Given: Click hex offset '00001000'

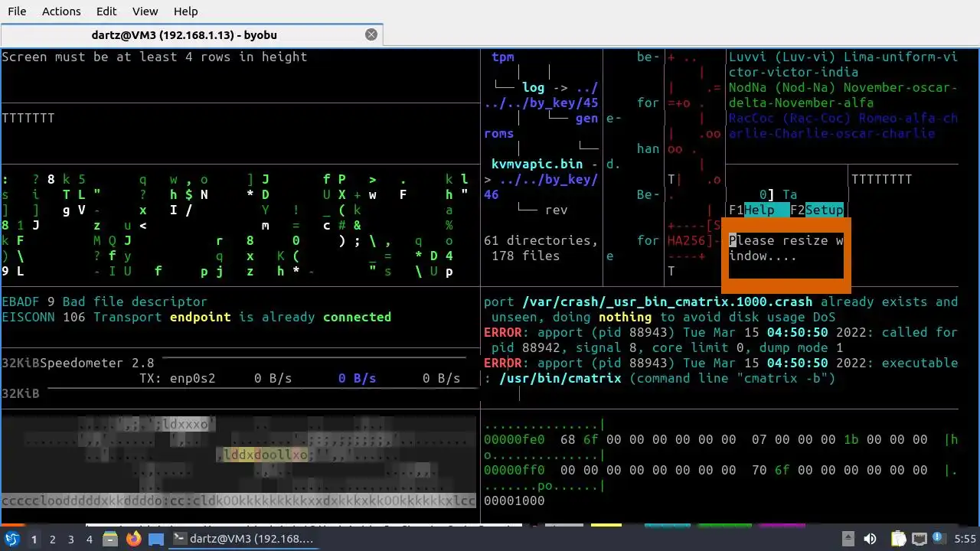Looking at the screenshot, I should (x=514, y=500).
